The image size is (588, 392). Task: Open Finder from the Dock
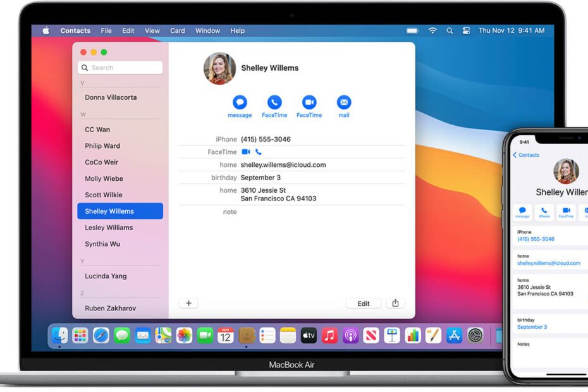point(59,335)
